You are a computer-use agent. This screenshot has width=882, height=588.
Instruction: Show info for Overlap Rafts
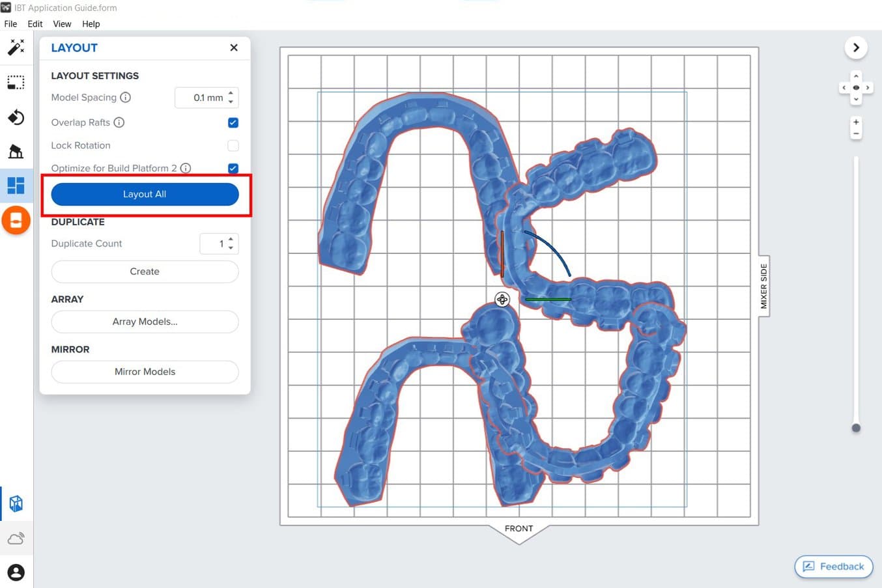click(119, 122)
